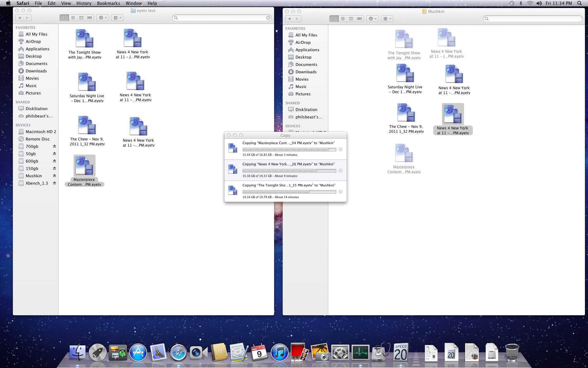Open the Arrange dropdown in Mushkin window
This screenshot has width=588, height=368.
(x=387, y=19)
